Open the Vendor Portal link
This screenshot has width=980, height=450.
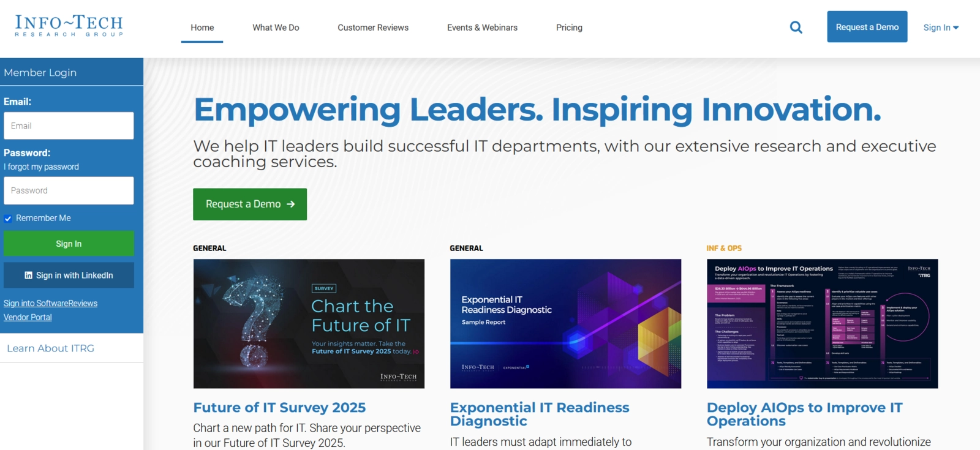tap(28, 317)
